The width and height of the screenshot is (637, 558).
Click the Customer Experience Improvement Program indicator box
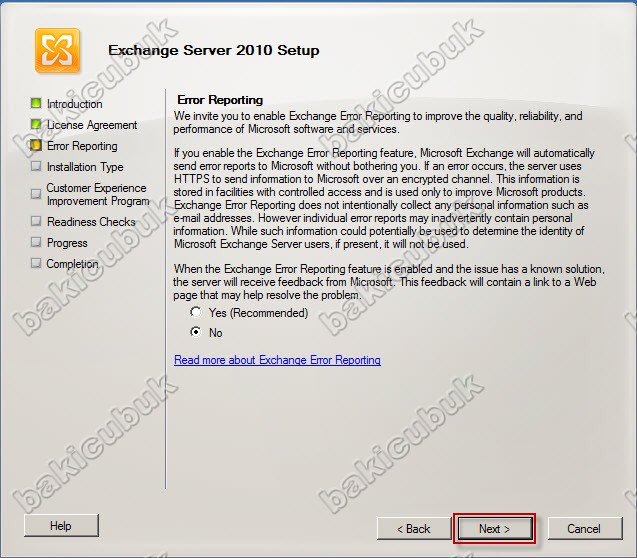[36, 194]
